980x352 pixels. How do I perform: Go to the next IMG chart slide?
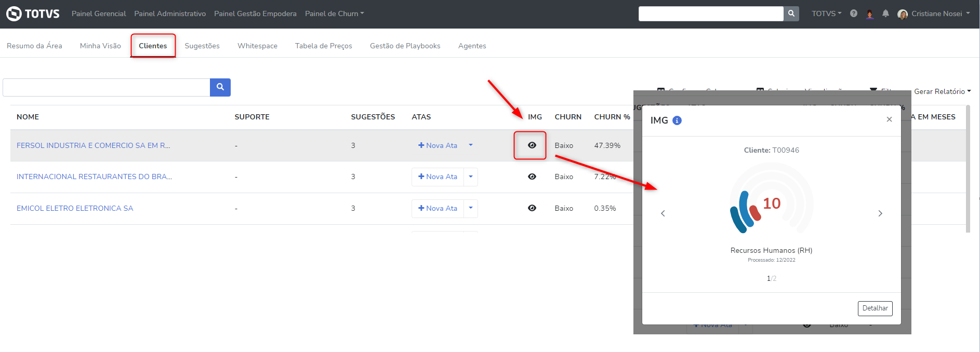click(880, 213)
